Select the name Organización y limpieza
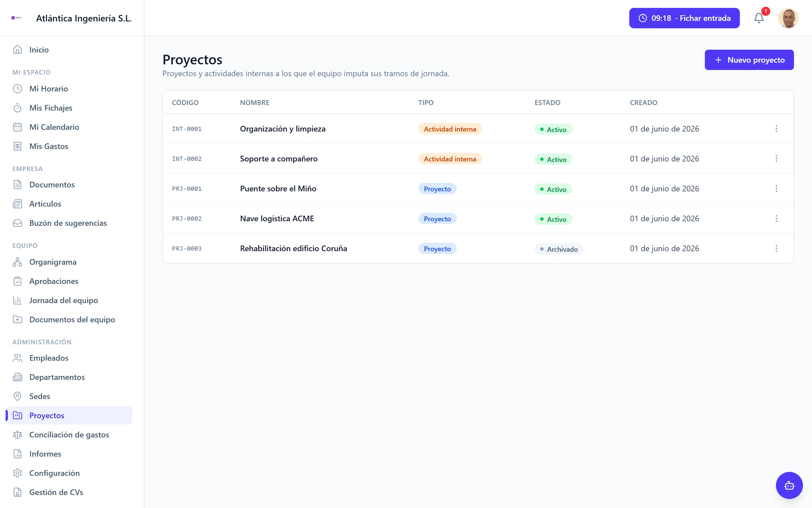812x508 pixels. pyautogui.click(x=283, y=129)
